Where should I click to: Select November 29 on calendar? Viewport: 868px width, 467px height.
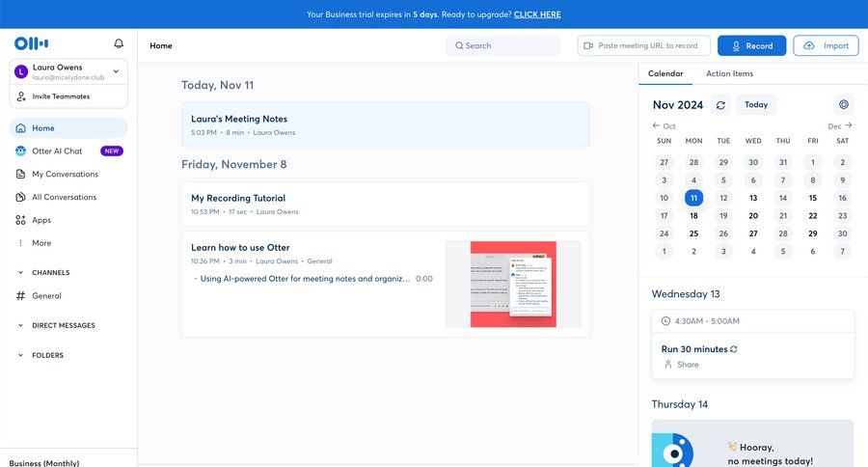click(x=813, y=233)
